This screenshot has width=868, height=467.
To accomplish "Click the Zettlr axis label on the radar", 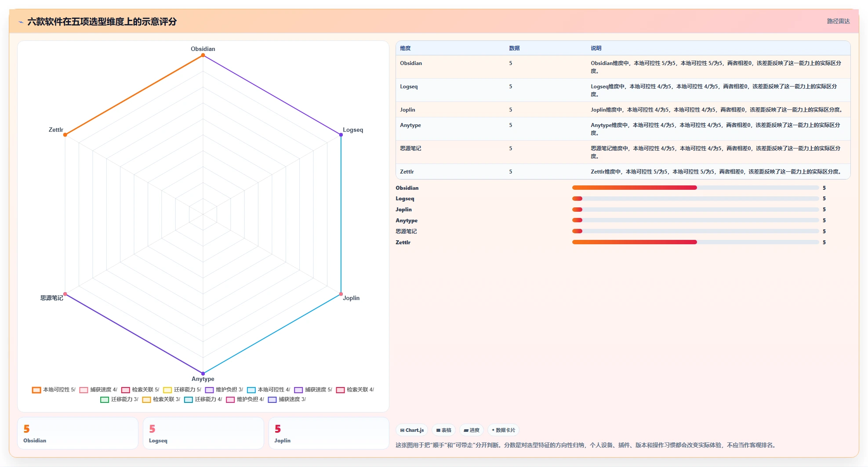I will pos(56,130).
